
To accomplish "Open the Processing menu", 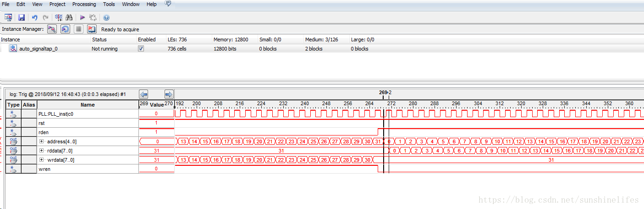I will [84, 4].
